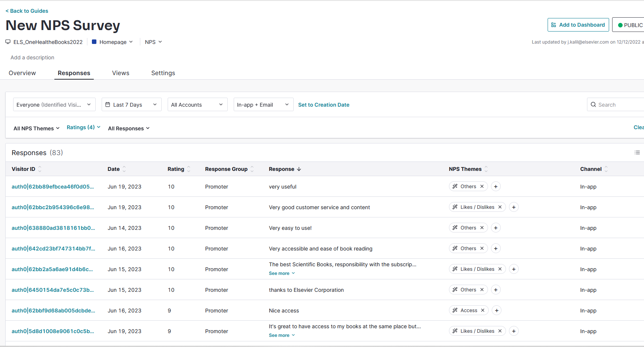Open the Ratings (4) filter dropdown
The width and height of the screenshot is (644, 347).
pos(83,128)
